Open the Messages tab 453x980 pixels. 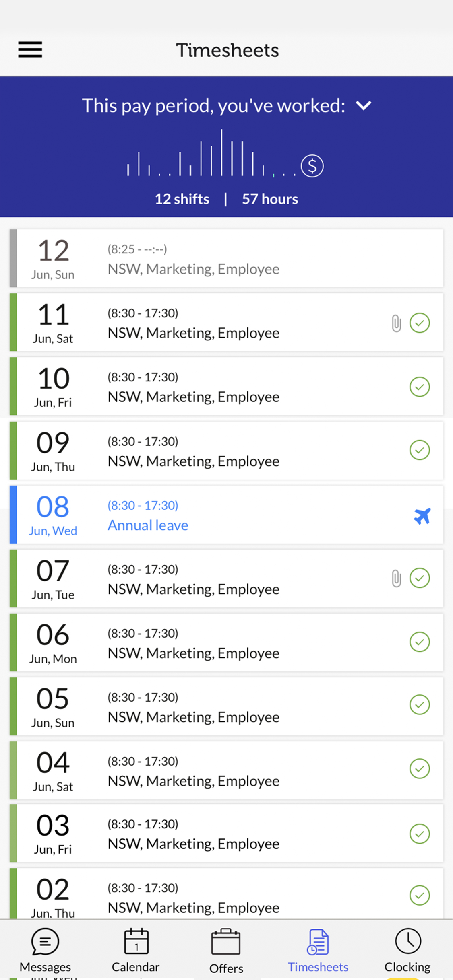(45, 949)
